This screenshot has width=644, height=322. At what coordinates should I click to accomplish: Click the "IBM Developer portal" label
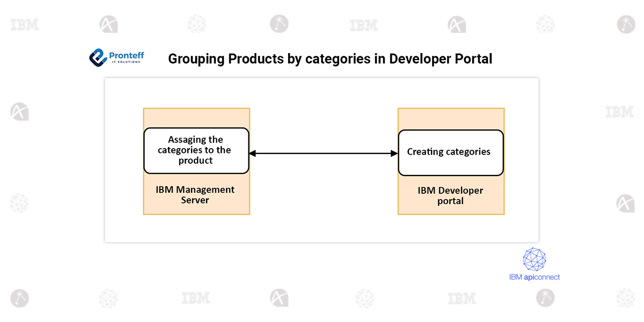point(451,195)
